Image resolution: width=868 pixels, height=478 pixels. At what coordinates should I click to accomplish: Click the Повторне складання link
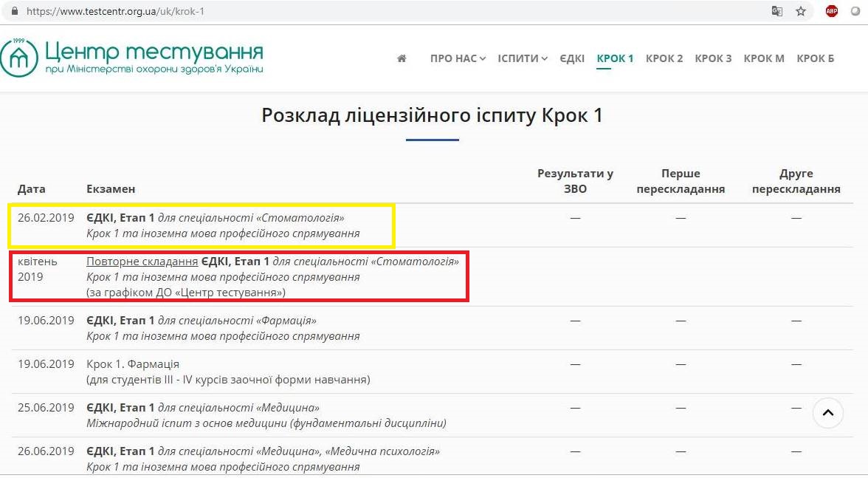[x=142, y=262]
